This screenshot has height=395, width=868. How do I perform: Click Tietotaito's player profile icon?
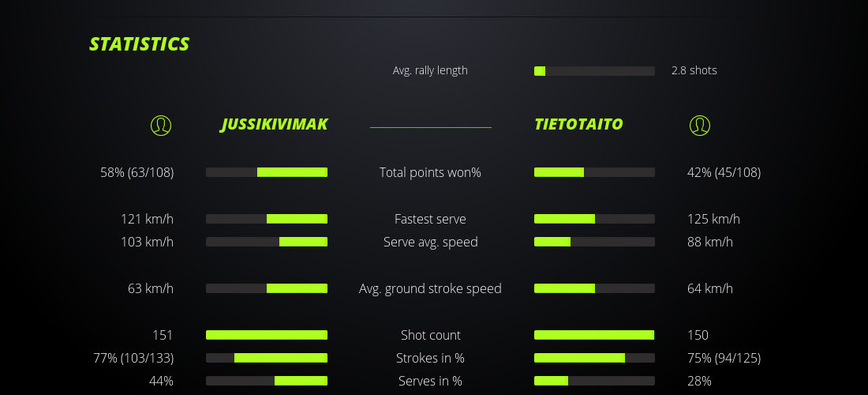coord(699,125)
